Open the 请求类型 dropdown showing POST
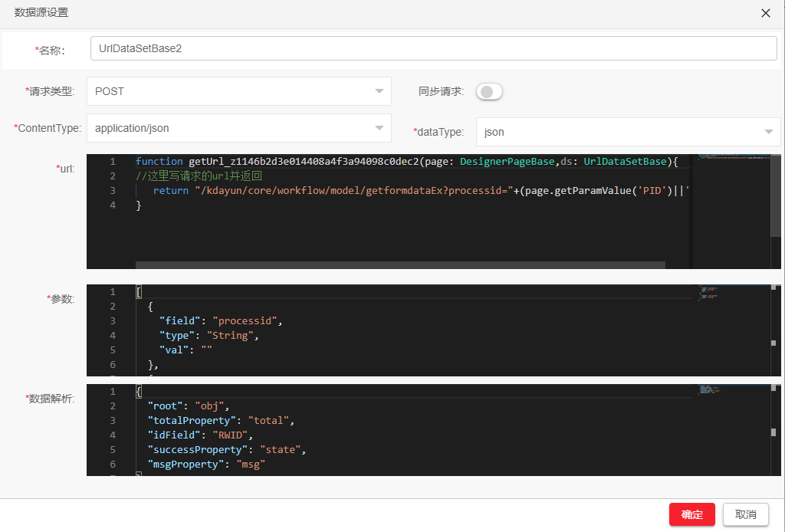The width and height of the screenshot is (785, 532). [238, 91]
